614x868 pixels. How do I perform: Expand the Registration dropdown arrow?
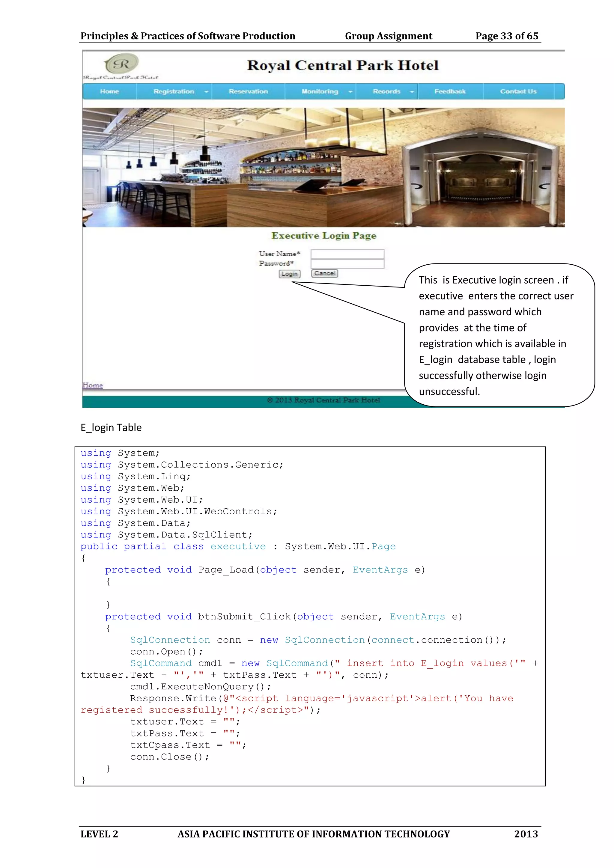[x=207, y=92]
